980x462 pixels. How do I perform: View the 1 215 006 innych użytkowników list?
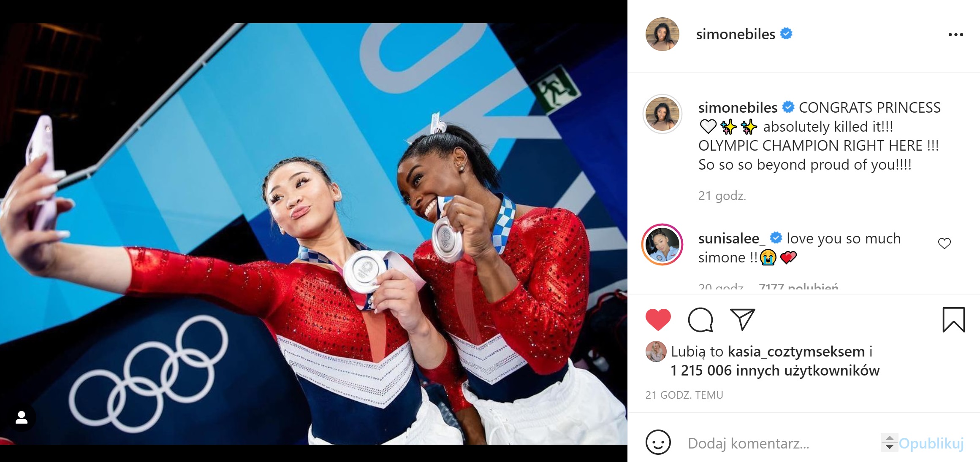click(775, 370)
